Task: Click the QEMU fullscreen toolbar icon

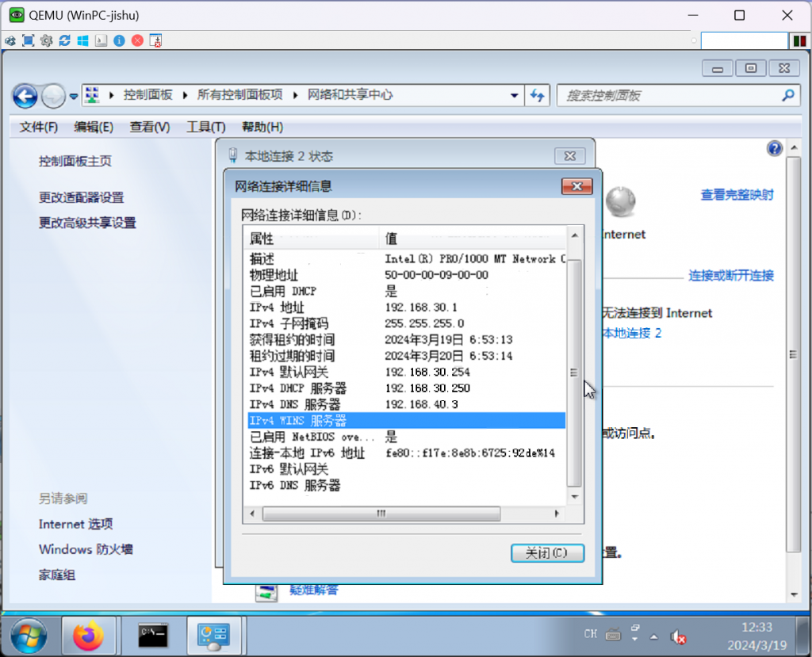Action: (x=29, y=40)
